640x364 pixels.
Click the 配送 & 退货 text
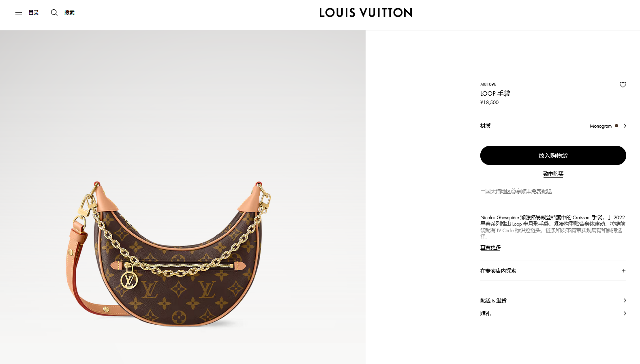(493, 300)
